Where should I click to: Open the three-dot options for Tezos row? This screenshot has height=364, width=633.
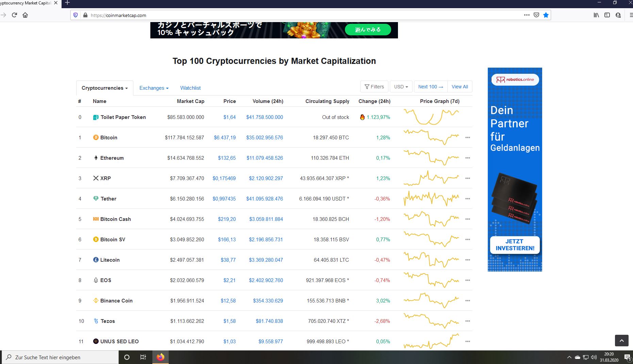click(468, 321)
